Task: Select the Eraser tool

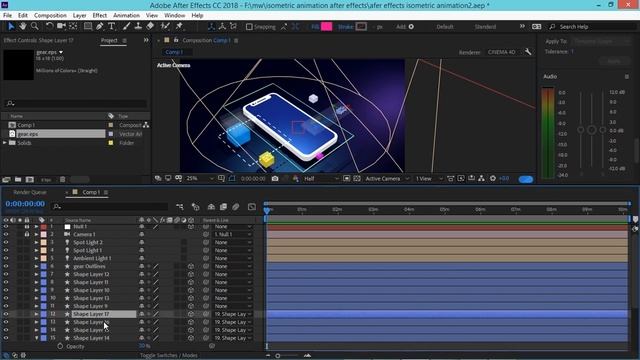Action: (x=150, y=27)
